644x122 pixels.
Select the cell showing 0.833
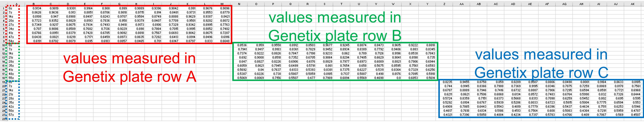[204, 41]
